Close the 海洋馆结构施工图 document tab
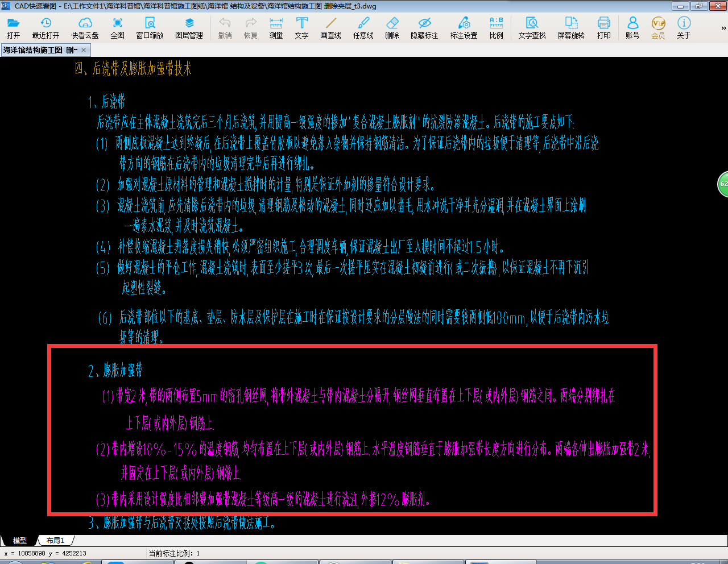Screen dimensions: 728x564 (84, 50)
